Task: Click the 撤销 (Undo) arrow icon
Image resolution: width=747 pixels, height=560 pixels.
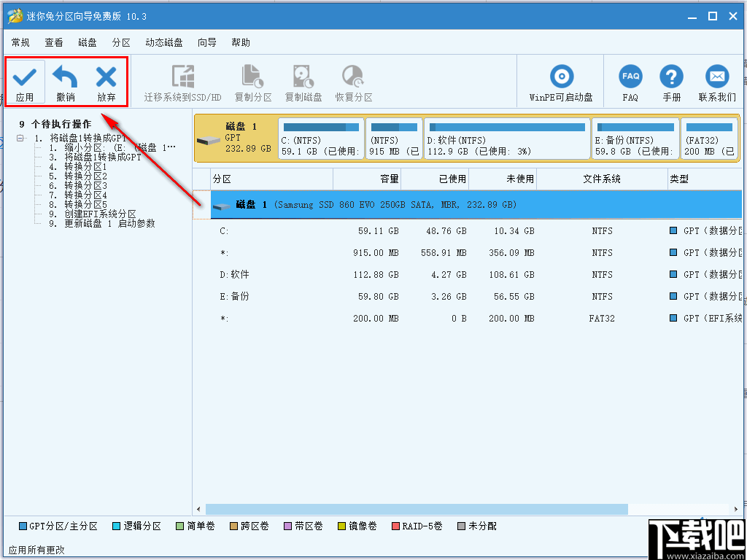Action: pyautogui.click(x=65, y=80)
